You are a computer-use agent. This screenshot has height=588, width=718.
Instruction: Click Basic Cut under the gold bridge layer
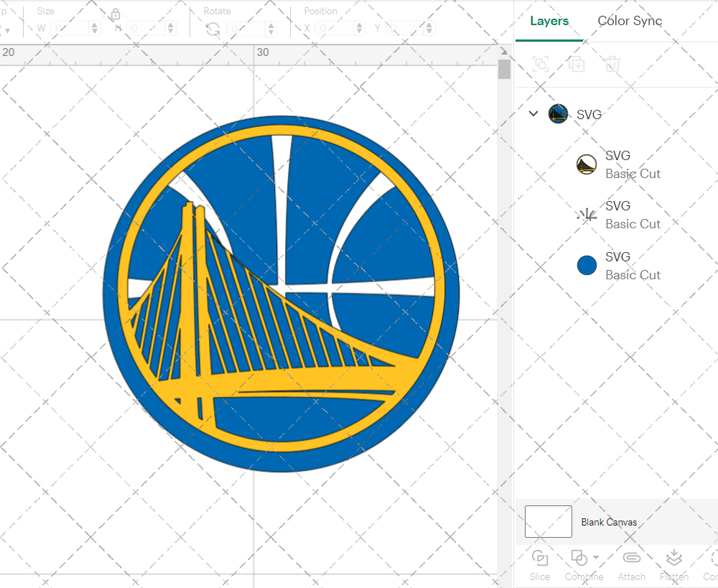633,174
